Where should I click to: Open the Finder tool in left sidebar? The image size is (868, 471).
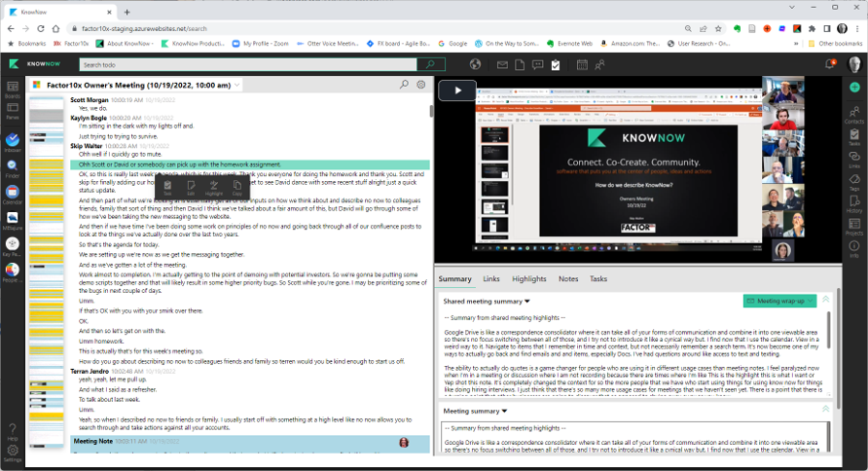(12, 169)
